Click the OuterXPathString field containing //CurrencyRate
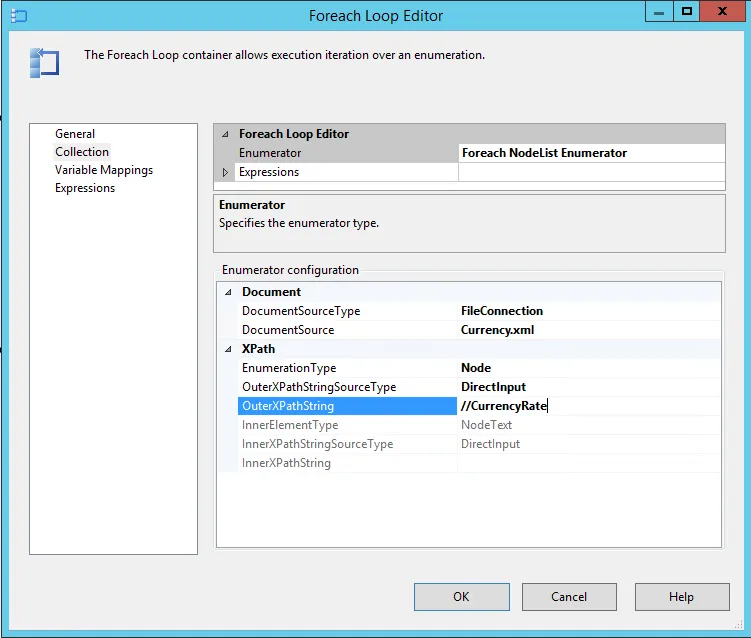 589,406
